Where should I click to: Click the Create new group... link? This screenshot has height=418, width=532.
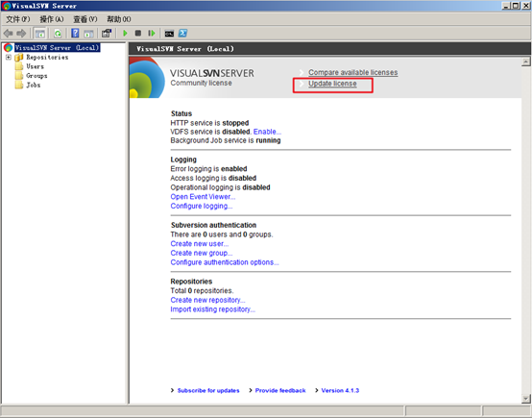click(202, 253)
